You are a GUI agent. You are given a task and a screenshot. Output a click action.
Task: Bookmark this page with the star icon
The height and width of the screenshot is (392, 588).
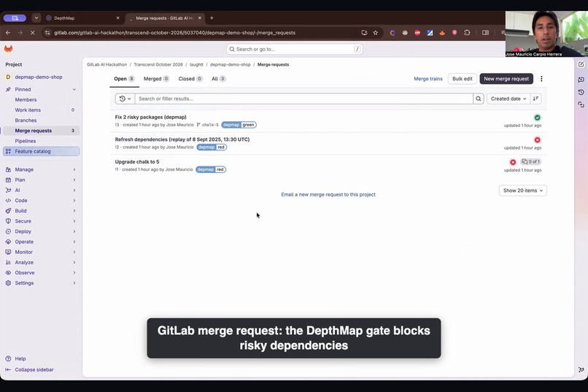pos(376,33)
